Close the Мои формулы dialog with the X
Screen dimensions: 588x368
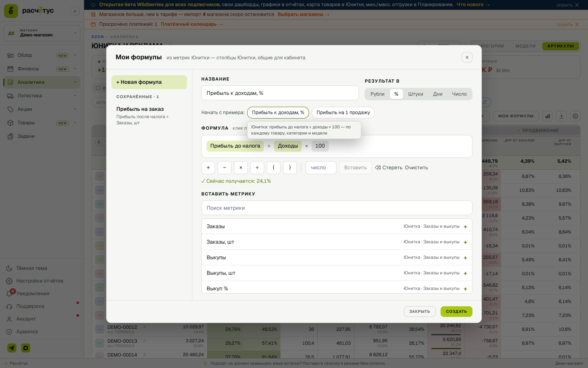point(467,57)
